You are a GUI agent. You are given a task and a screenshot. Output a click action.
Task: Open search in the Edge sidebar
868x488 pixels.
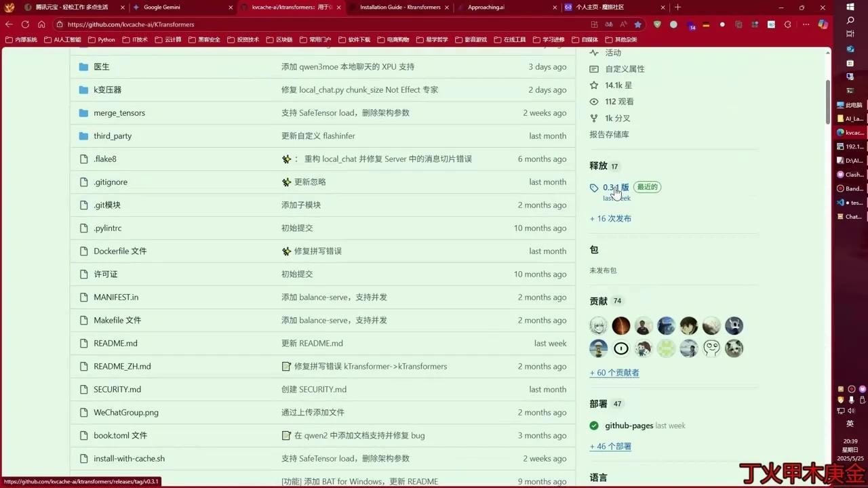point(850,20)
